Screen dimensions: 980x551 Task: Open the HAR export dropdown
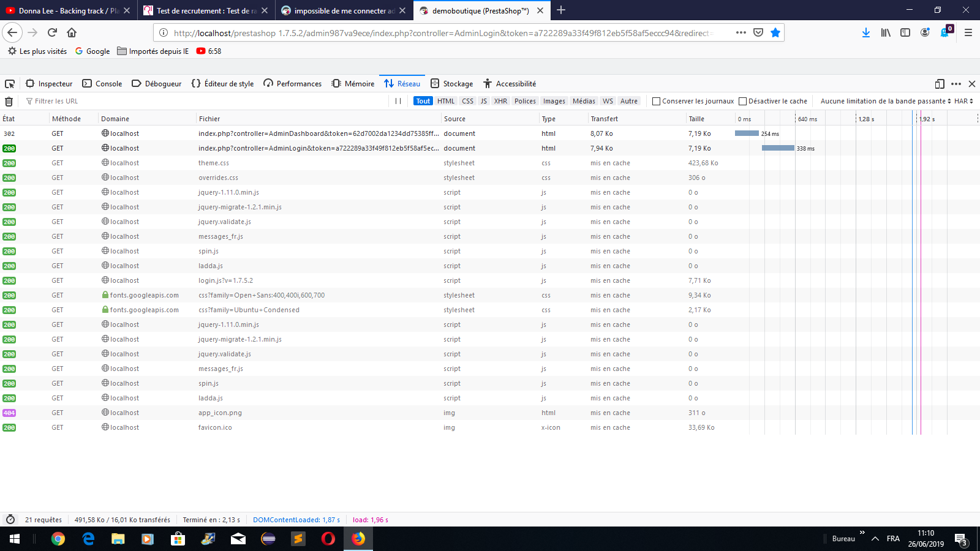point(963,101)
